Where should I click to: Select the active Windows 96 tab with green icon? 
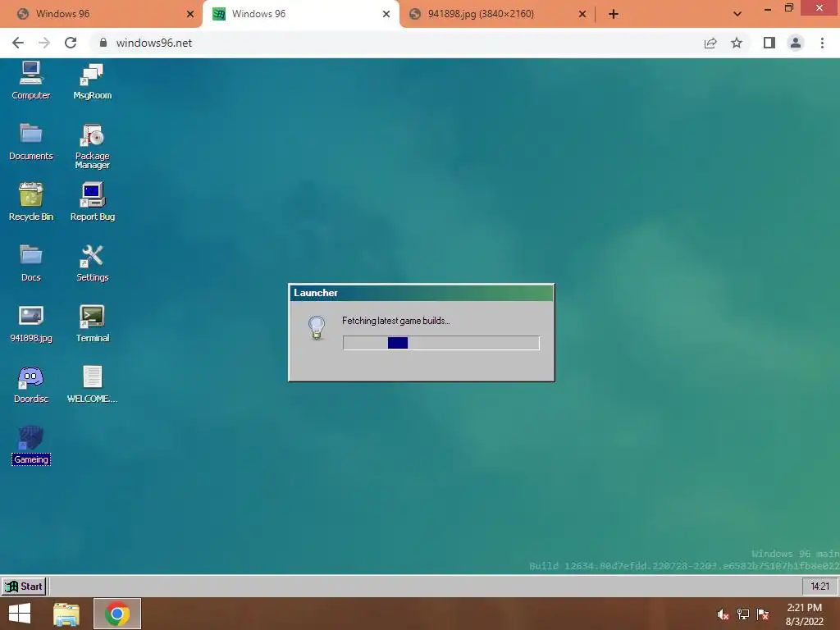click(x=300, y=14)
